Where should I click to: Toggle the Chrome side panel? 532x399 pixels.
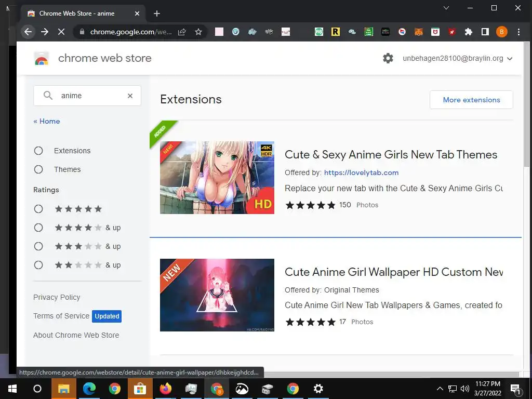(x=485, y=32)
